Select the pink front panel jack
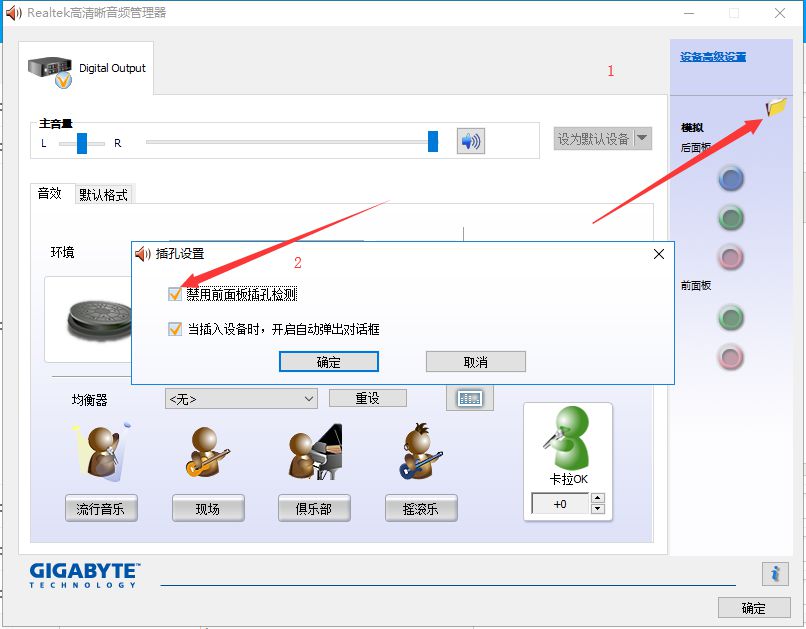The width and height of the screenshot is (806, 629). [x=730, y=357]
